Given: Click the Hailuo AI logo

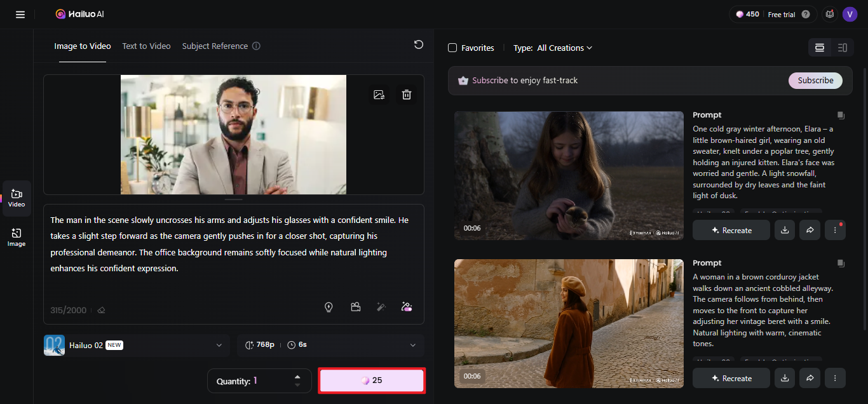Looking at the screenshot, I should (79, 14).
